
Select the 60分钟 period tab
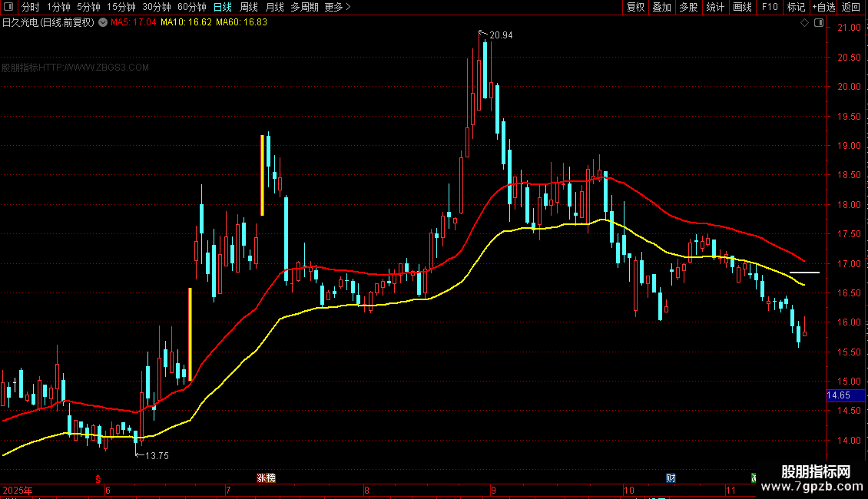192,7
